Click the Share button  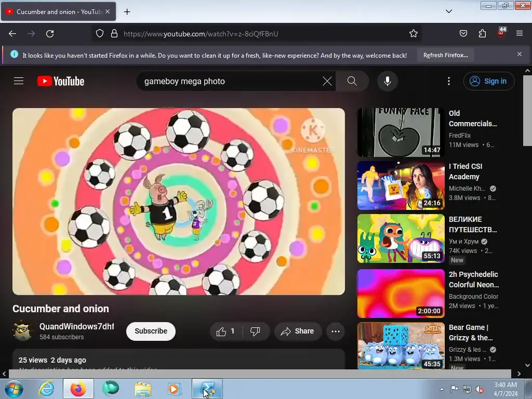click(298, 331)
